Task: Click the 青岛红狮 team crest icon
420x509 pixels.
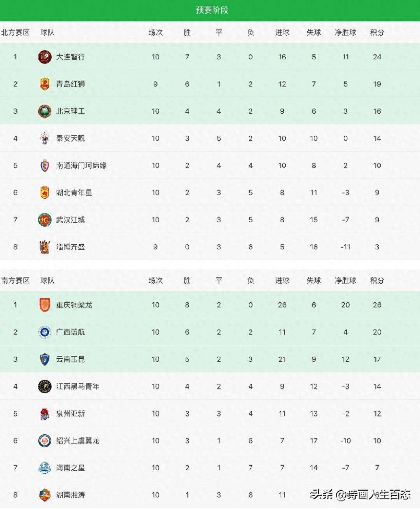Action: (x=45, y=84)
